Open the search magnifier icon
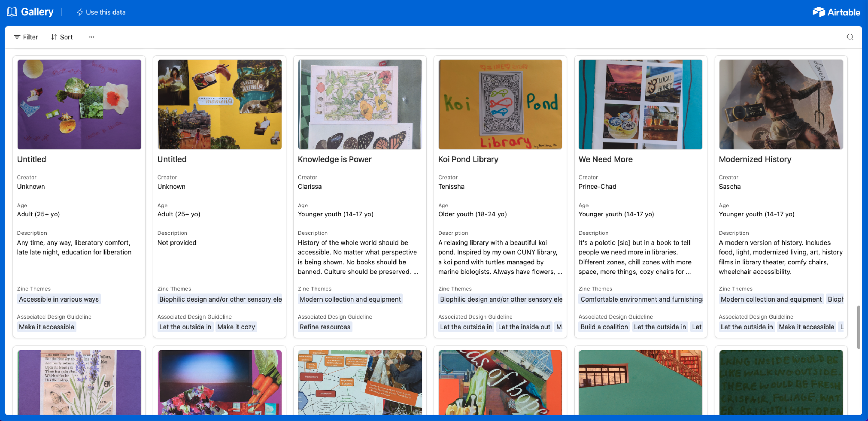This screenshot has width=868, height=421. click(850, 37)
